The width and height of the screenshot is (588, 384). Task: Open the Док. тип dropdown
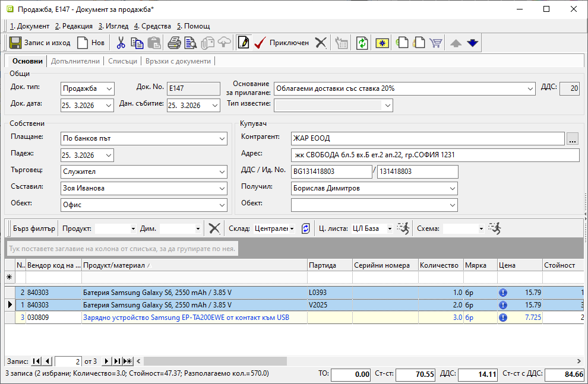pyautogui.click(x=109, y=89)
